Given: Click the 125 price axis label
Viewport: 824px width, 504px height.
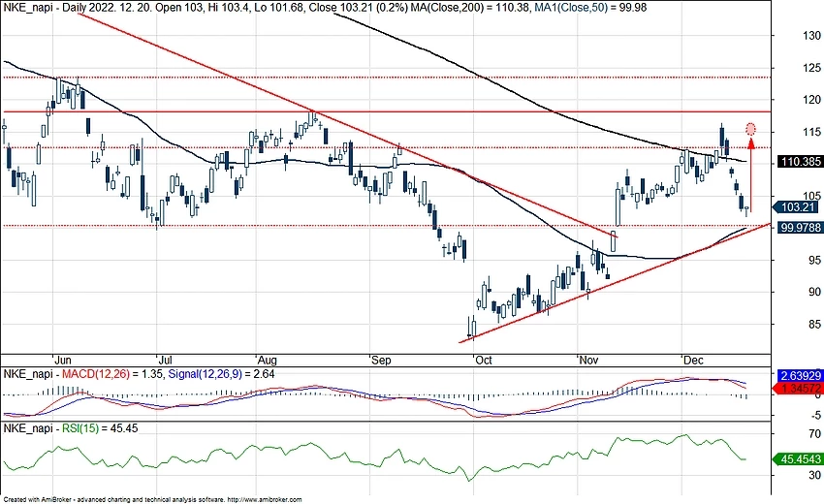Looking at the screenshot, I should point(812,68).
